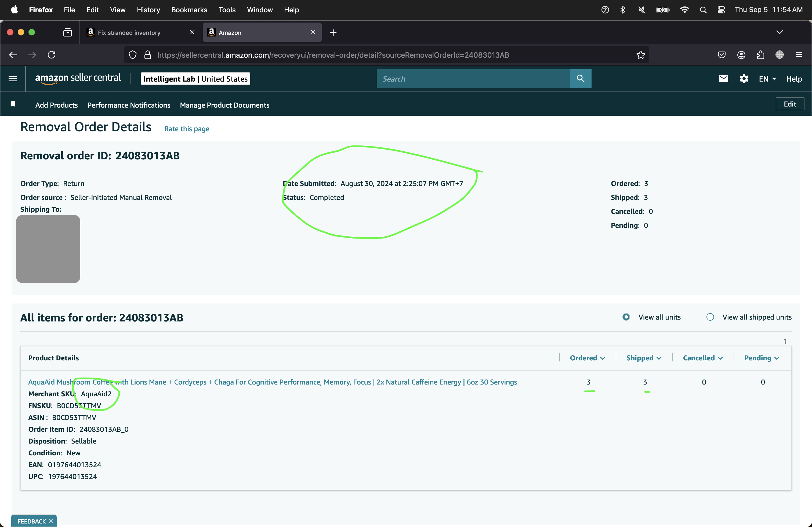Open Performance Notifications

[129, 105]
